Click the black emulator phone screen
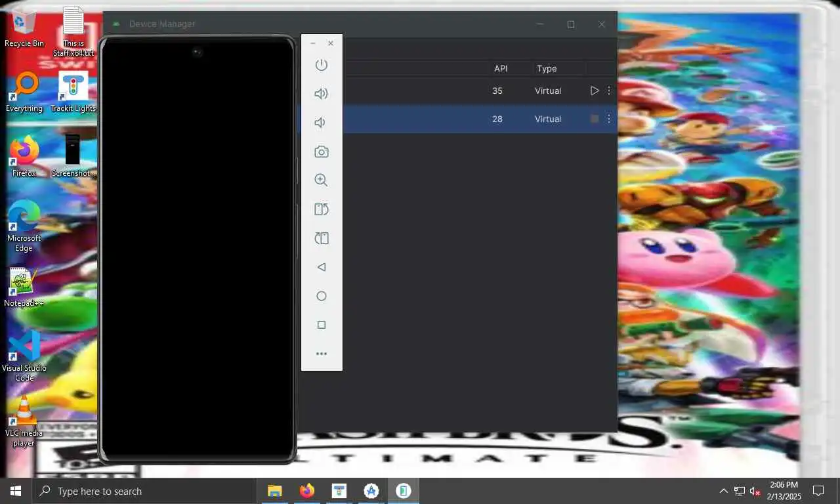 [x=197, y=249]
